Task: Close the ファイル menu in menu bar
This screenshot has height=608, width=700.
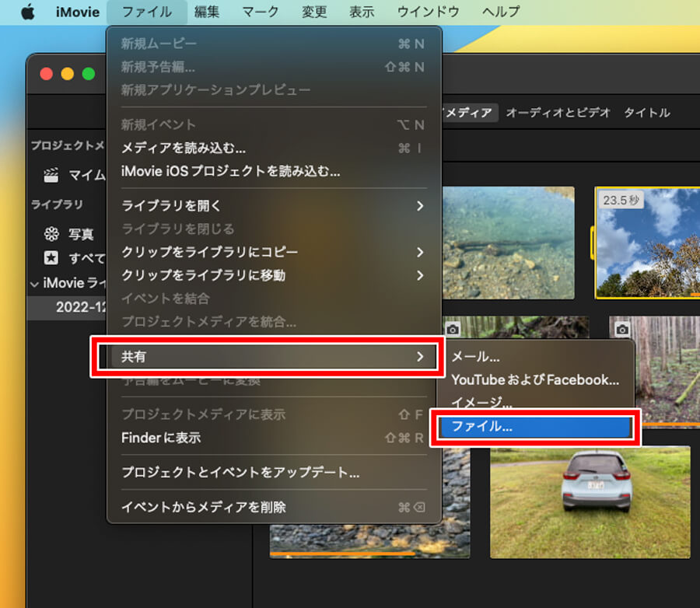Action: [147, 12]
